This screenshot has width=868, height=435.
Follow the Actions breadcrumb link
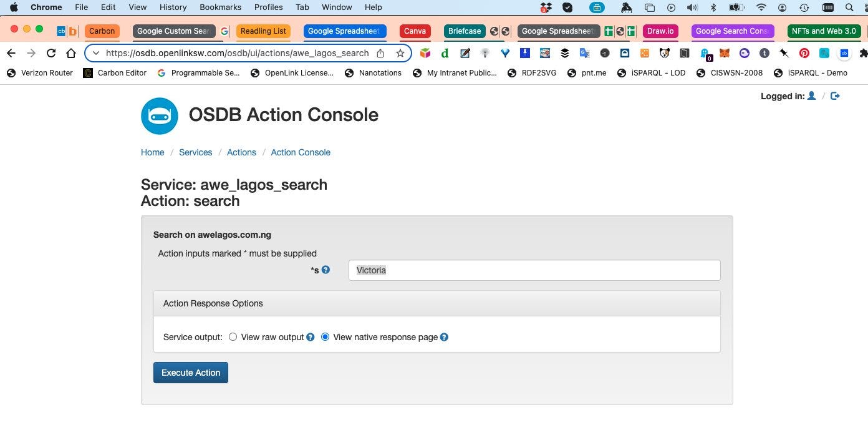coord(241,152)
